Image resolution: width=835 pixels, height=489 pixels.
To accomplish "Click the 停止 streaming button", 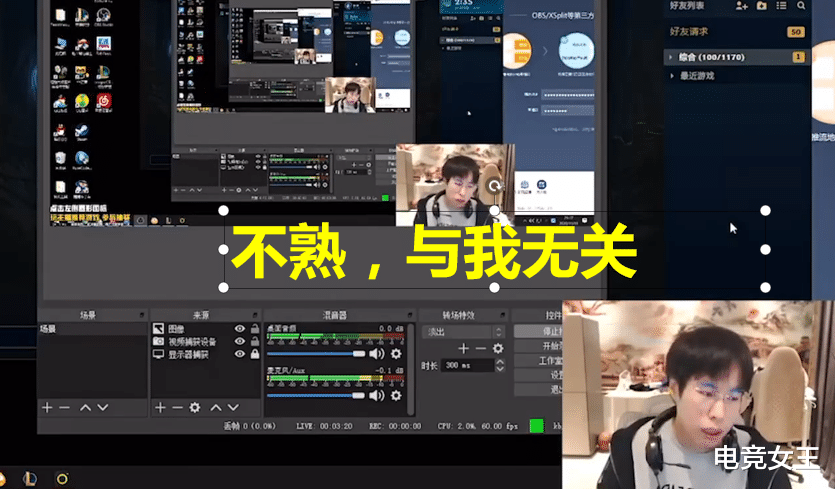I will click(538, 331).
